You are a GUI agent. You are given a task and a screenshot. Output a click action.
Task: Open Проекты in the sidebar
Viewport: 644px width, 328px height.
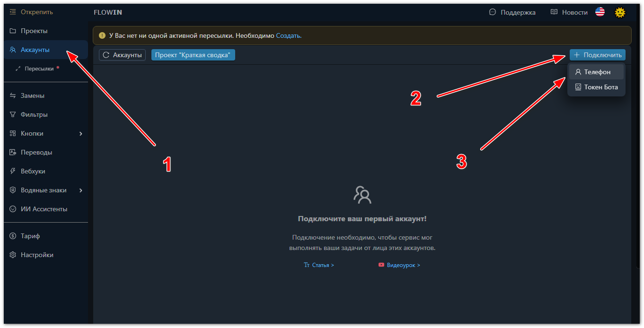click(45, 31)
